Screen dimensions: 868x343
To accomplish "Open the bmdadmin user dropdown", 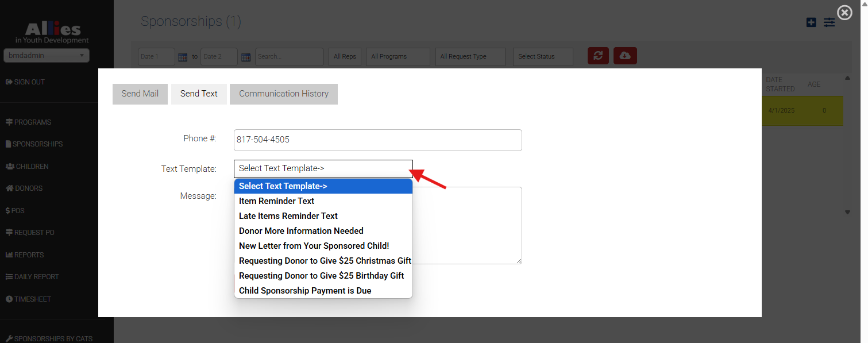I will click(47, 56).
